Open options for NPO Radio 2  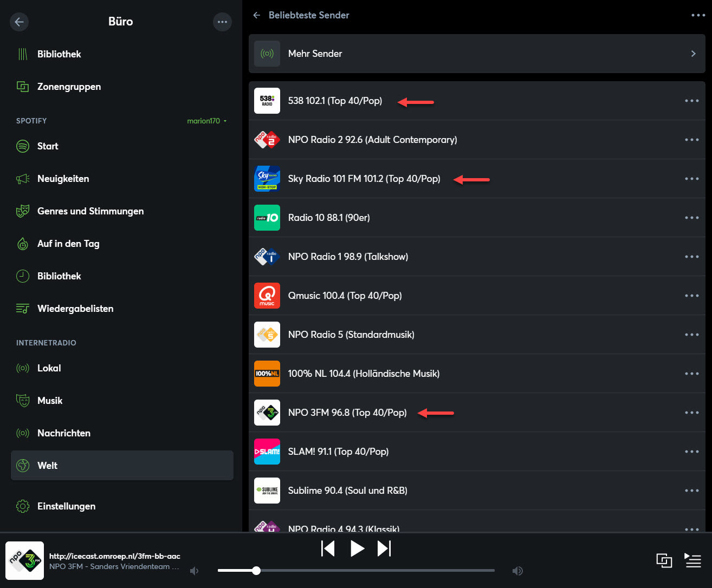(x=691, y=140)
